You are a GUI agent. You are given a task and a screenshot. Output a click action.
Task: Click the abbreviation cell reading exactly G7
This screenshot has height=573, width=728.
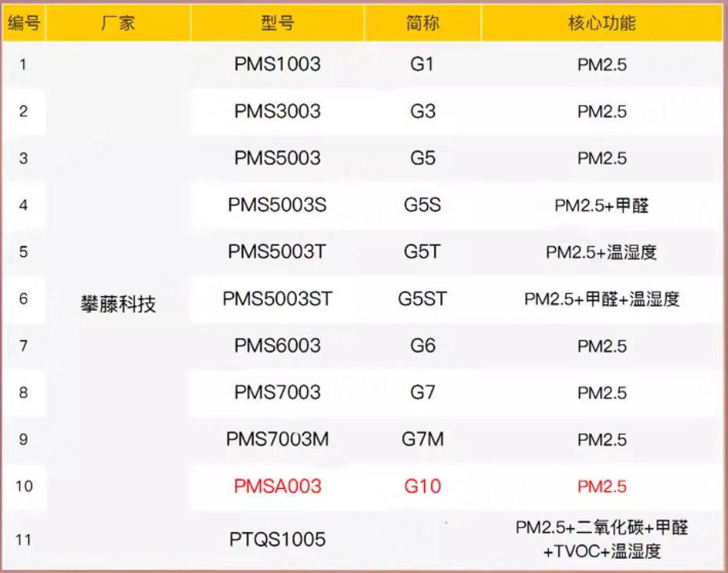point(423,393)
